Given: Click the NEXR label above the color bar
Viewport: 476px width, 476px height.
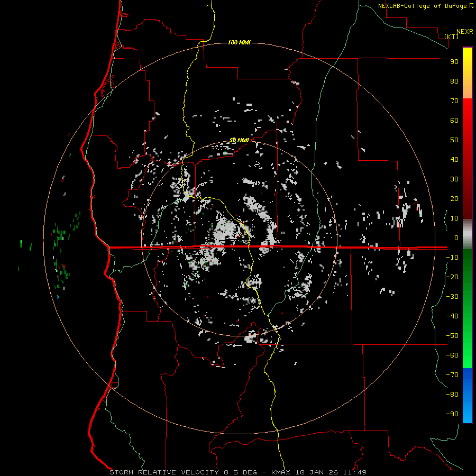Looking at the screenshot, I should (x=465, y=32).
